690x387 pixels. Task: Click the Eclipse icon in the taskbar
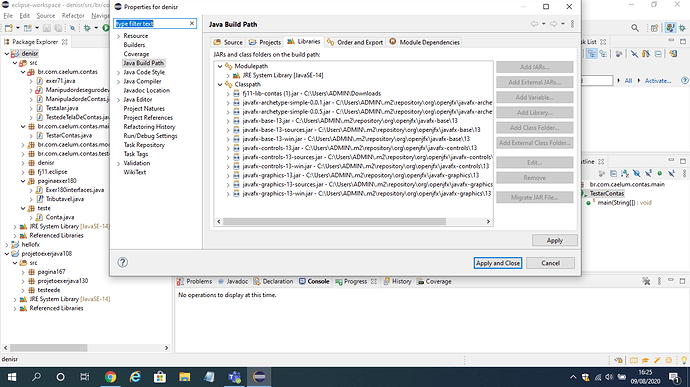(259, 377)
